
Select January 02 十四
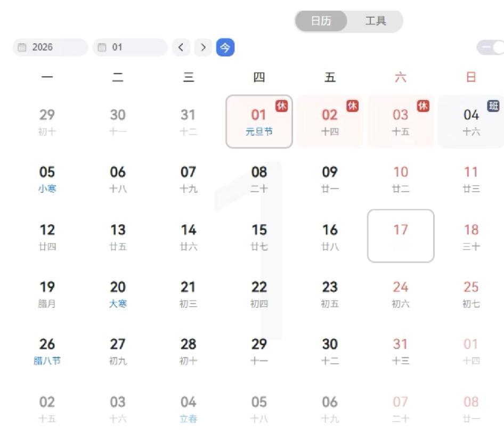point(330,121)
